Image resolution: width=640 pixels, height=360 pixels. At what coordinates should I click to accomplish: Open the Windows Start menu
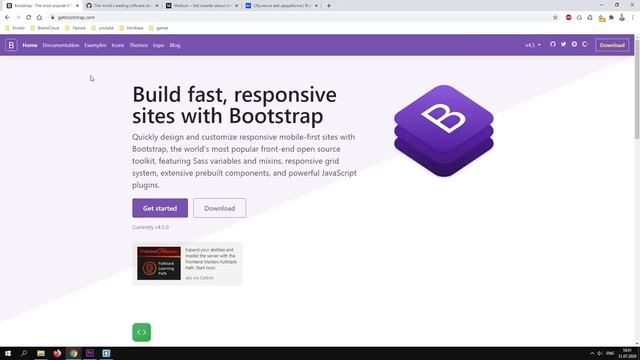tap(8, 353)
